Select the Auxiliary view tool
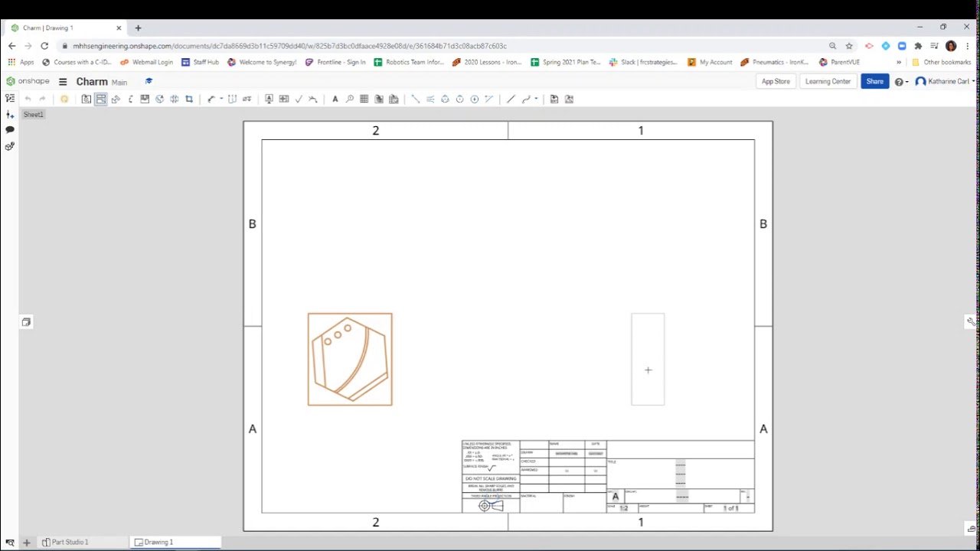Screen dimensions: 980x551 [116, 99]
